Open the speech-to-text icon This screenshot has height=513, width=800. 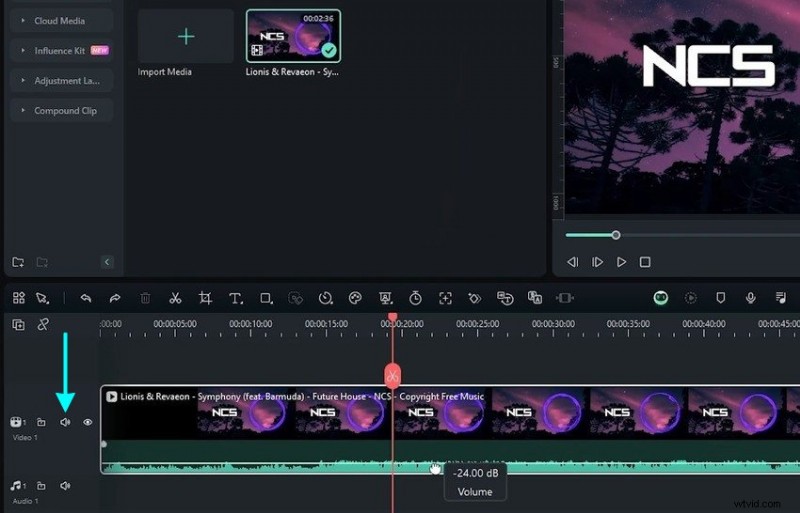(x=505, y=298)
